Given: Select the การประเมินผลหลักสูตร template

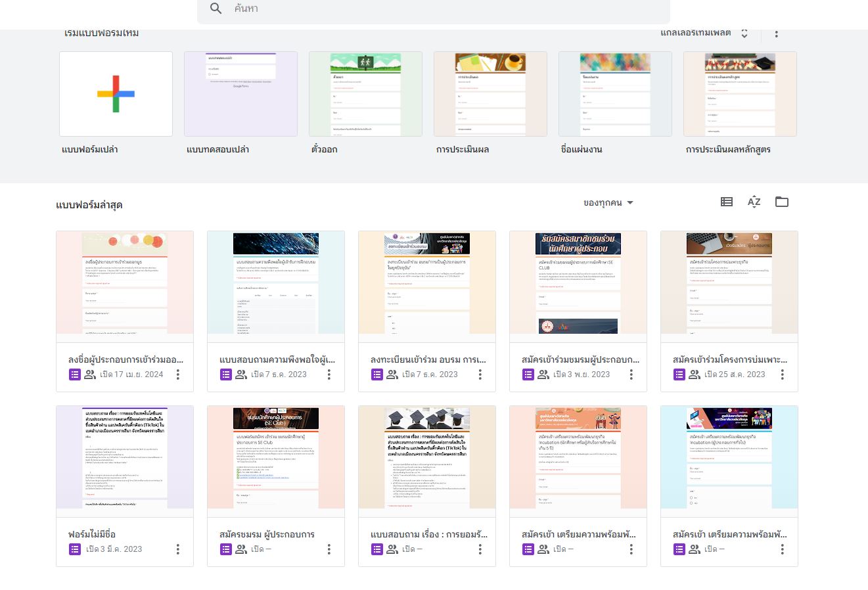Looking at the screenshot, I should (x=740, y=94).
